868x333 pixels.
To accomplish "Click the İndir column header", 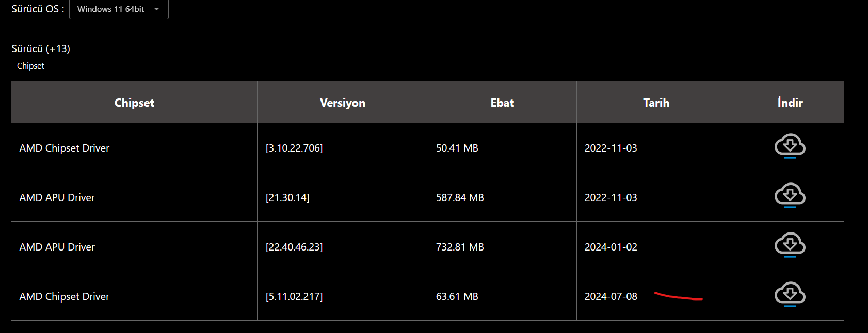I will coord(790,103).
